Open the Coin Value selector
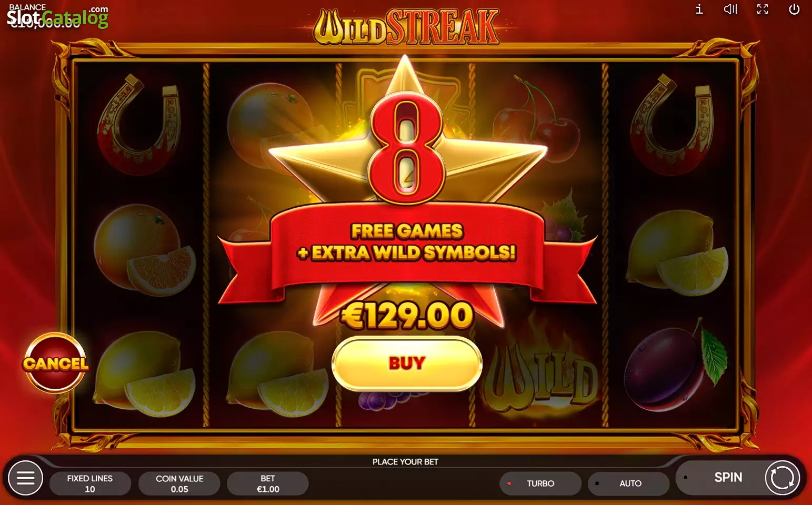 [179, 483]
